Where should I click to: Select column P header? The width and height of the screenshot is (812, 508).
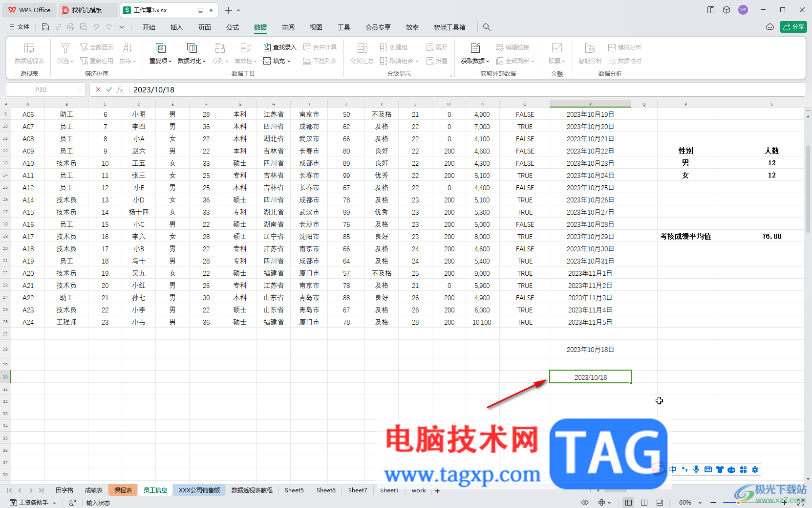(x=590, y=104)
